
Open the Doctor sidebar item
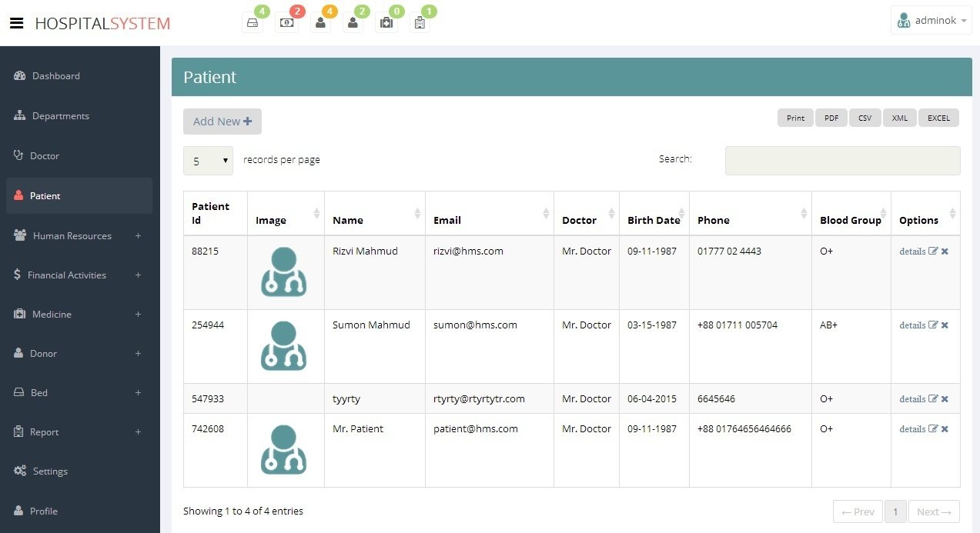click(x=79, y=156)
